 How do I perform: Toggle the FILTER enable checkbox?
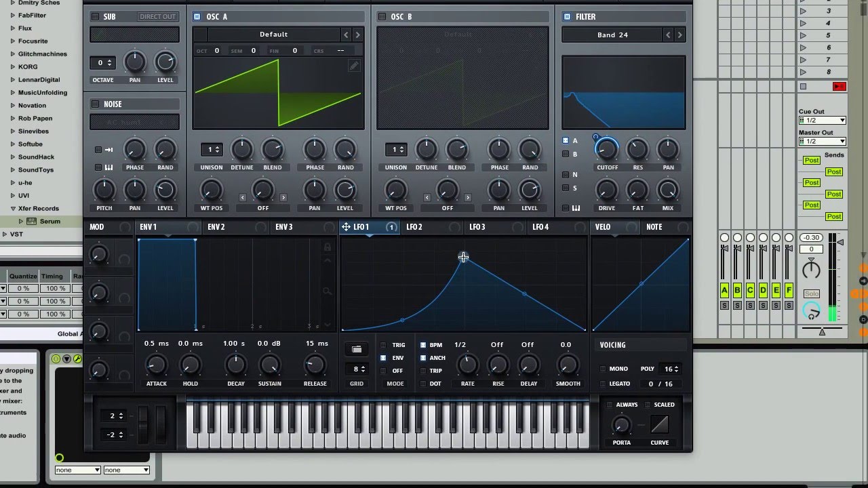point(566,17)
